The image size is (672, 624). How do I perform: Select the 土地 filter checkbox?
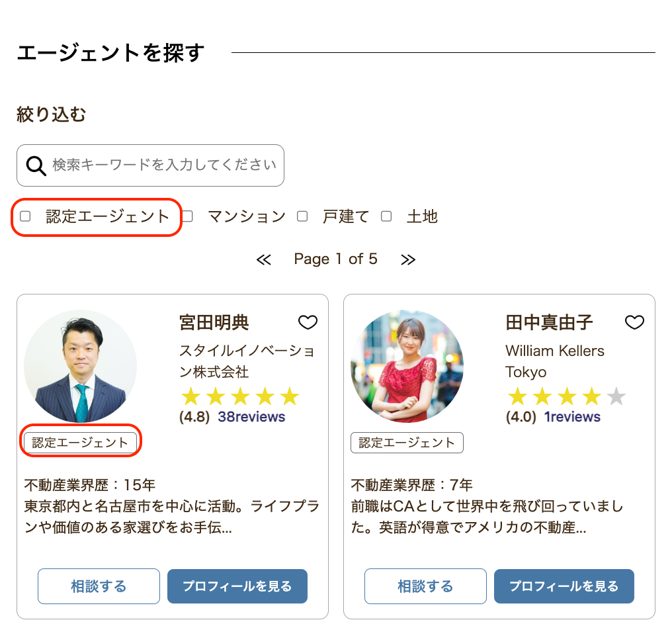coord(386,216)
